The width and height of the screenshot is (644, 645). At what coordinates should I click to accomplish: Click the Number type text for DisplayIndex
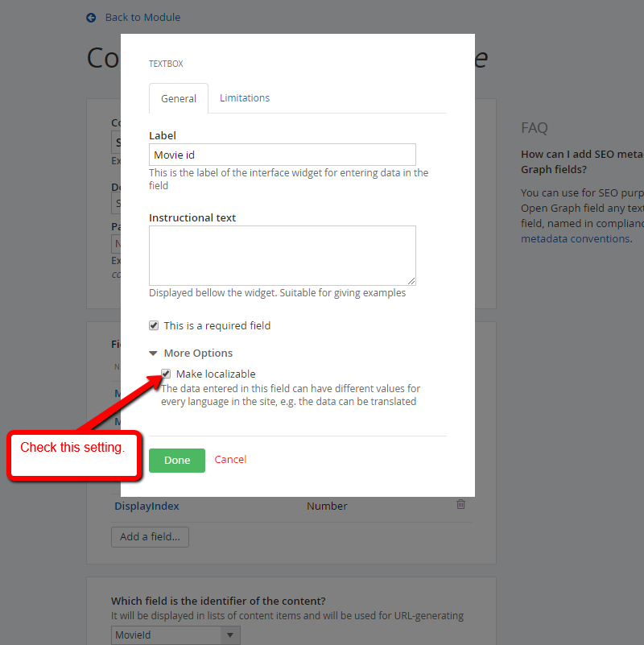coord(327,506)
